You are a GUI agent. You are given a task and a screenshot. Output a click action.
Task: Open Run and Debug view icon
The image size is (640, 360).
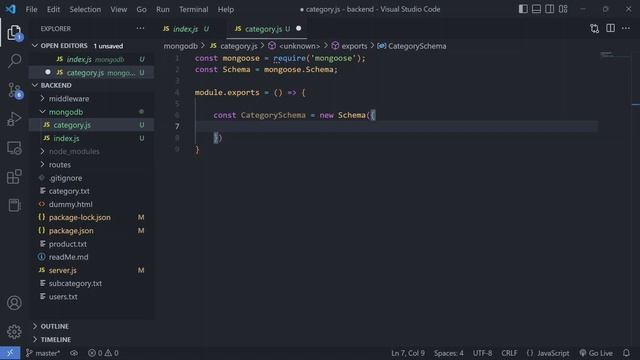[14, 119]
